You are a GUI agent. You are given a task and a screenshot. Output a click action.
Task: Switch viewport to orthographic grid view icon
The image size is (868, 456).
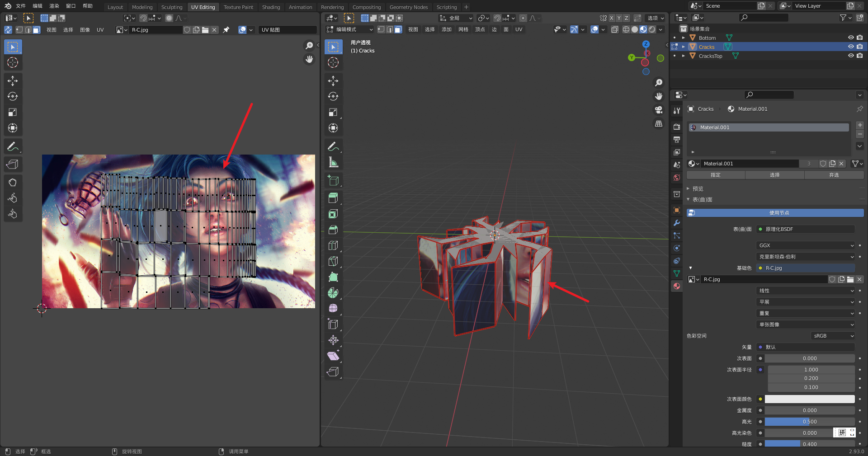pos(659,123)
